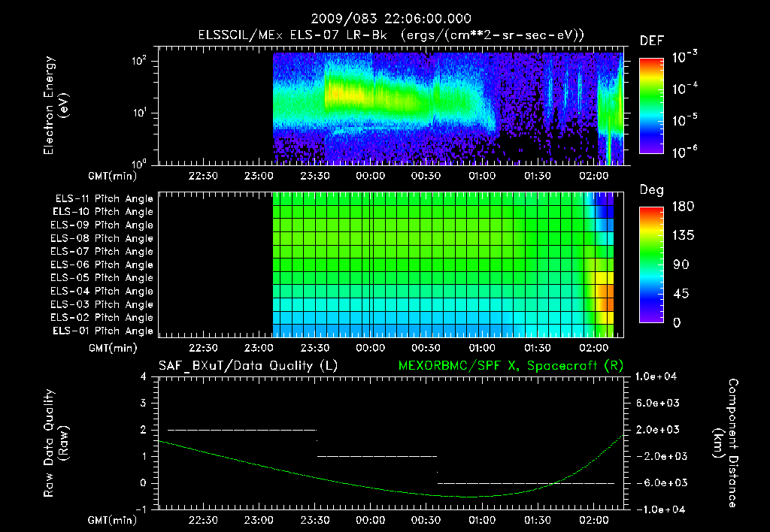Click the "DEF" legend label
The height and width of the screenshot is (532, 770).
click(652, 41)
